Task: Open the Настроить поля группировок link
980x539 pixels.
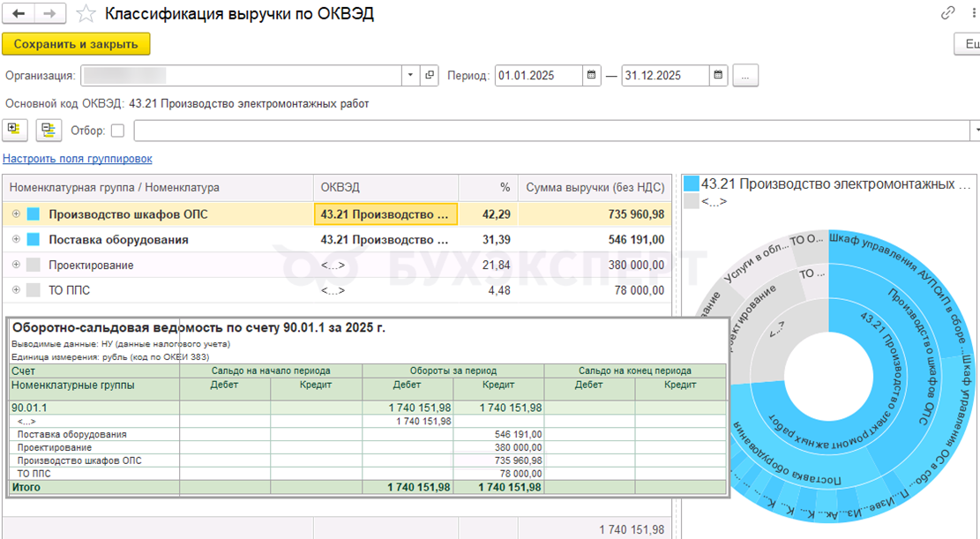Action: 78,159
